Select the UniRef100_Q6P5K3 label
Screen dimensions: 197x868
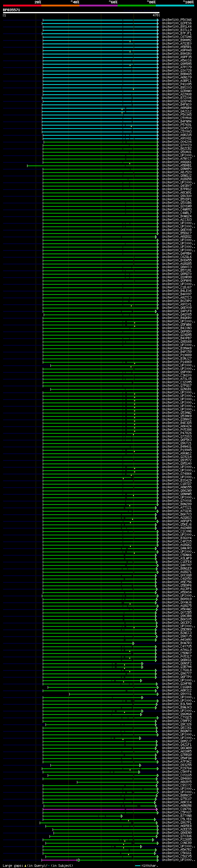coord(177,440)
